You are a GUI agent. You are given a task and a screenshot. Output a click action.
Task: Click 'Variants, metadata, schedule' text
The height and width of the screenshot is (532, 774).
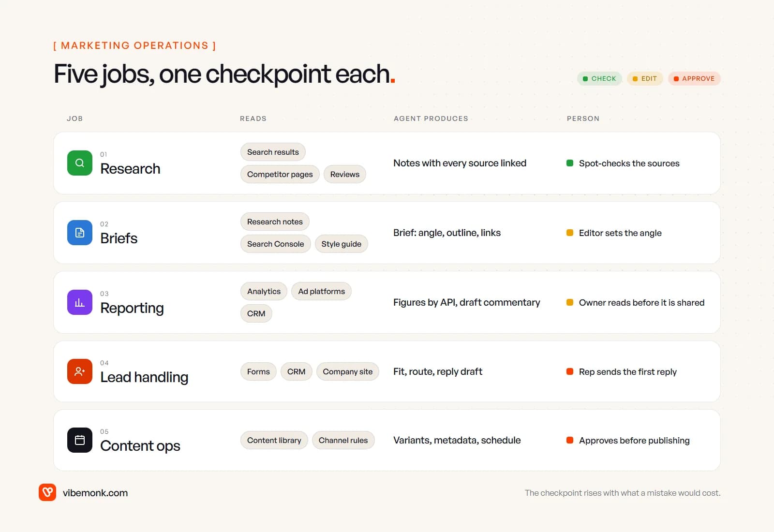(x=457, y=440)
